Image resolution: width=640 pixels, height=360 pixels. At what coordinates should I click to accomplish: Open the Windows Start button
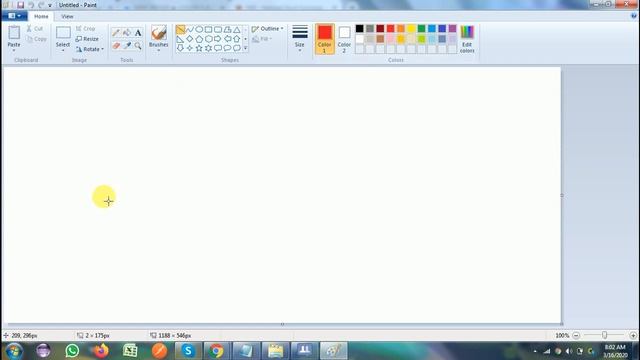[x=13, y=351]
